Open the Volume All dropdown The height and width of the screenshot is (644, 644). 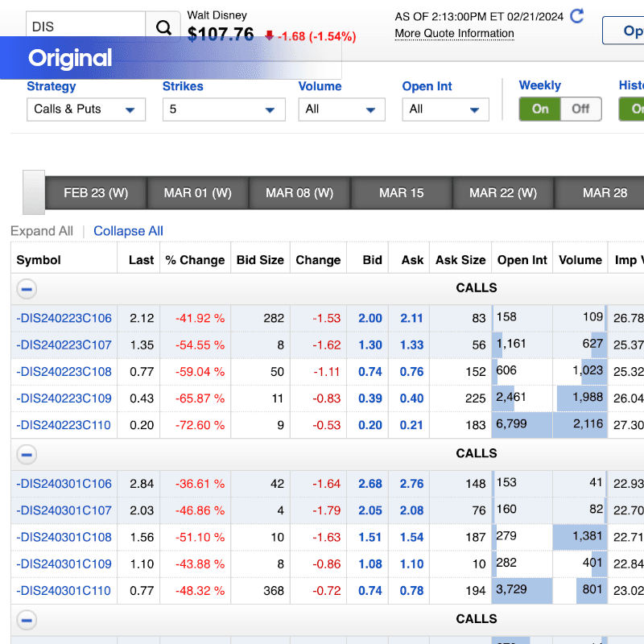pos(341,109)
